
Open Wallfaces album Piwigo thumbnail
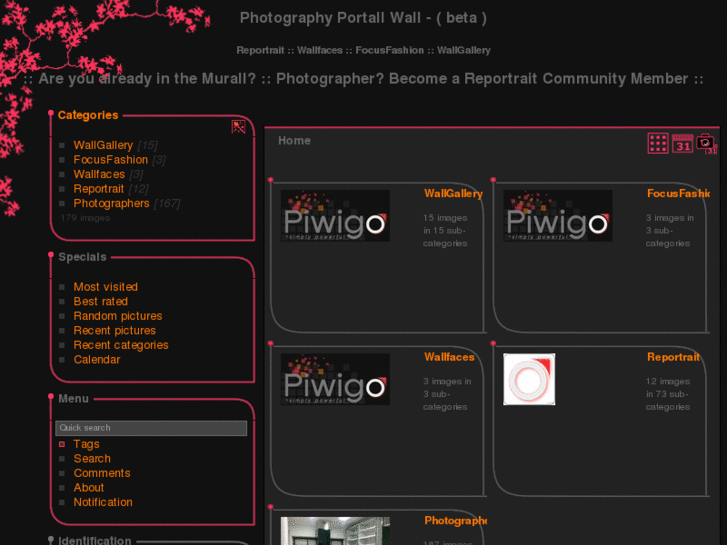click(335, 379)
